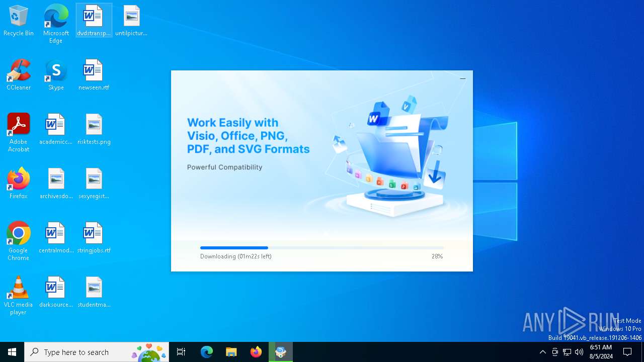Select the Adobe Acrobat desktop shortcut
This screenshot has width=644, height=362.
pos(19,133)
